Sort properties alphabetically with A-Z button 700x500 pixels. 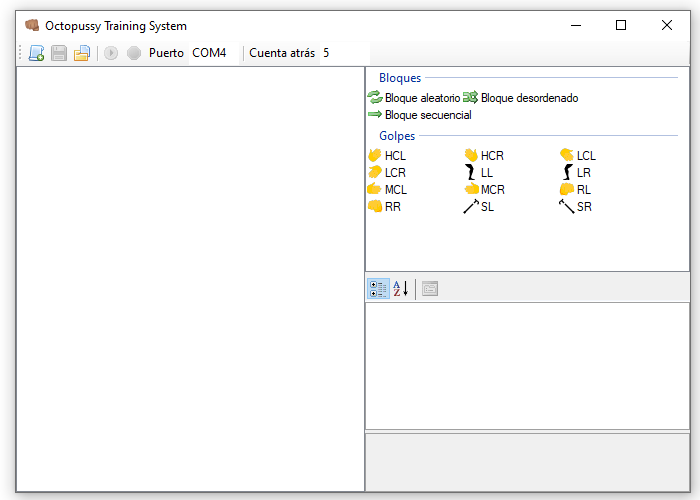[400, 288]
